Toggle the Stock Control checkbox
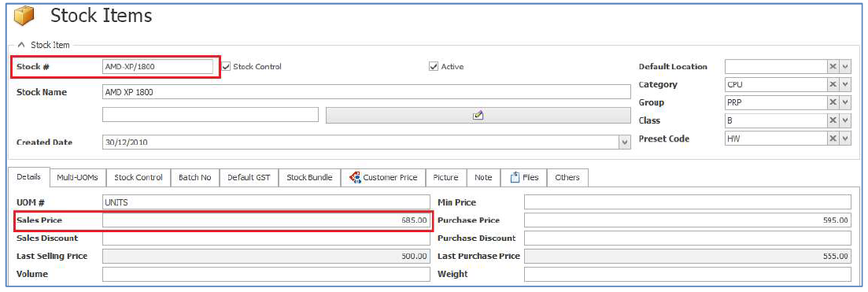 [227, 66]
